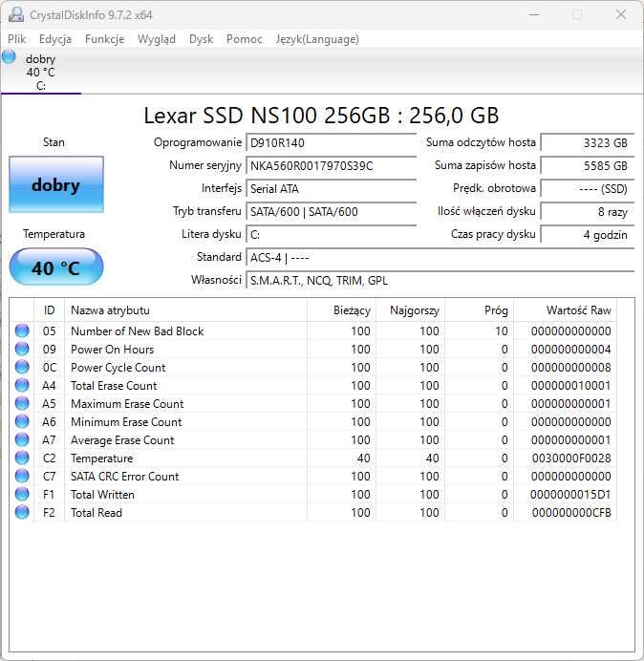Click the Interfejs field Serial ATA
This screenshot has height=661, width=644.
point(331,188)
